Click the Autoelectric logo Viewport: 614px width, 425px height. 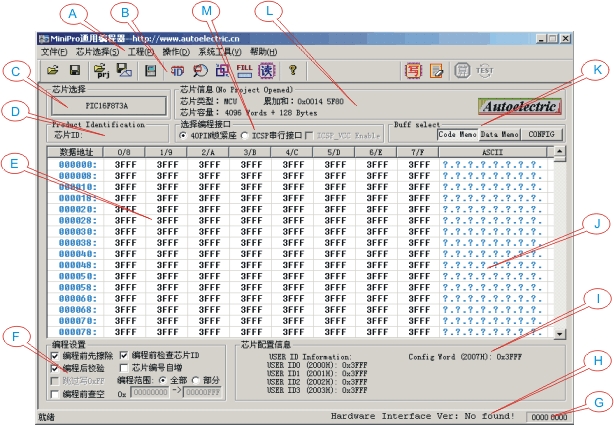(x=520, y=107)
